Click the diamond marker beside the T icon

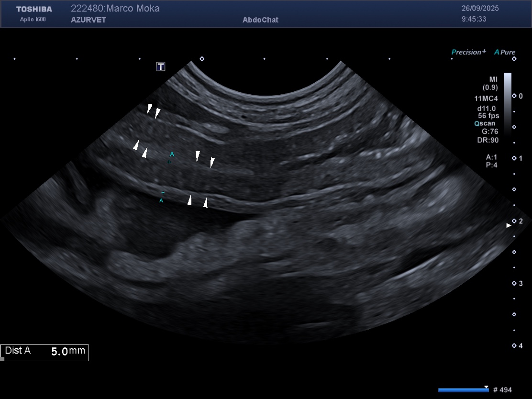click(x=202, y=59)
